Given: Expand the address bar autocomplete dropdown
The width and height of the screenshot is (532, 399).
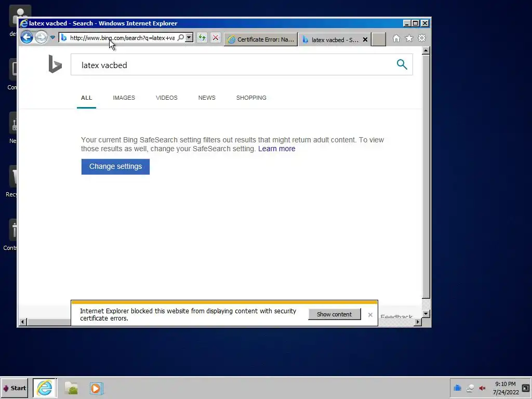Looking at the screenshot, I should [x=189, y=37].
